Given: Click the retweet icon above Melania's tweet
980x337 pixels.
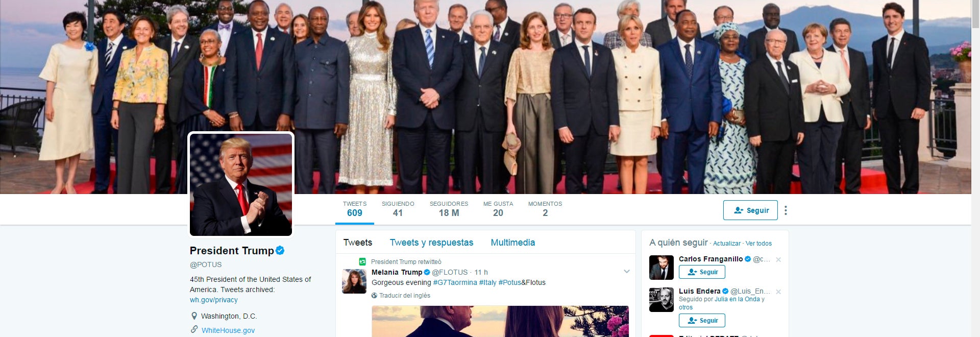Looking at the screenshot, I should [362, 262].
